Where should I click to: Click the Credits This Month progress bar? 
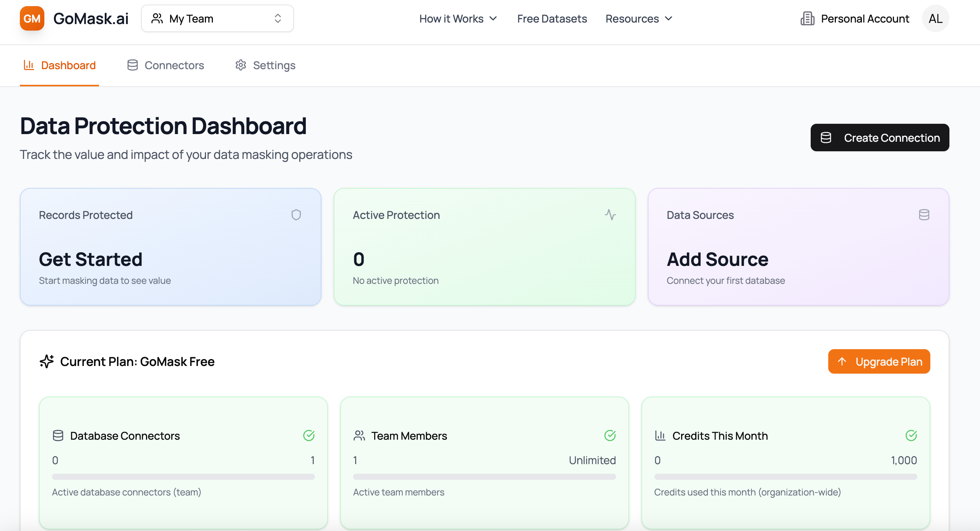(x=785, y=477)
